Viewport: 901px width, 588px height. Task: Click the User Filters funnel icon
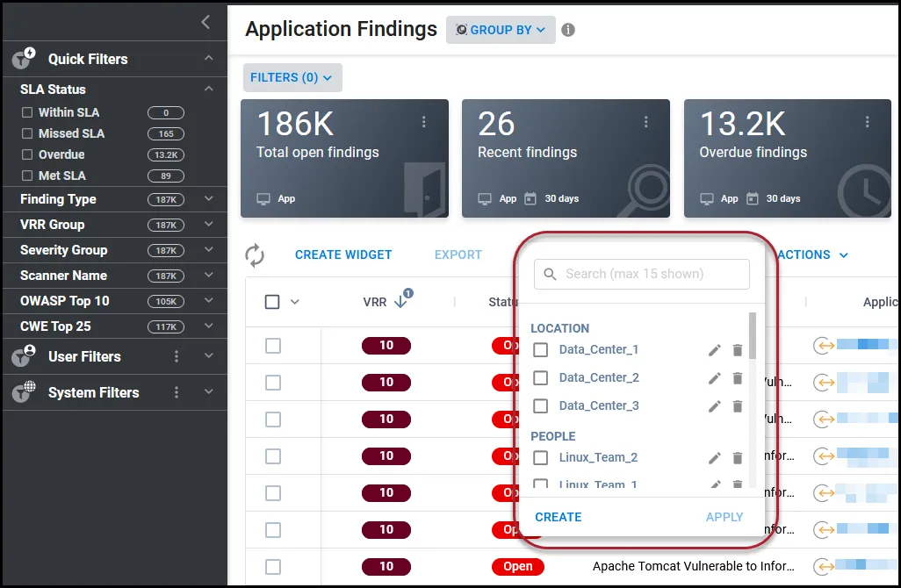24,356
